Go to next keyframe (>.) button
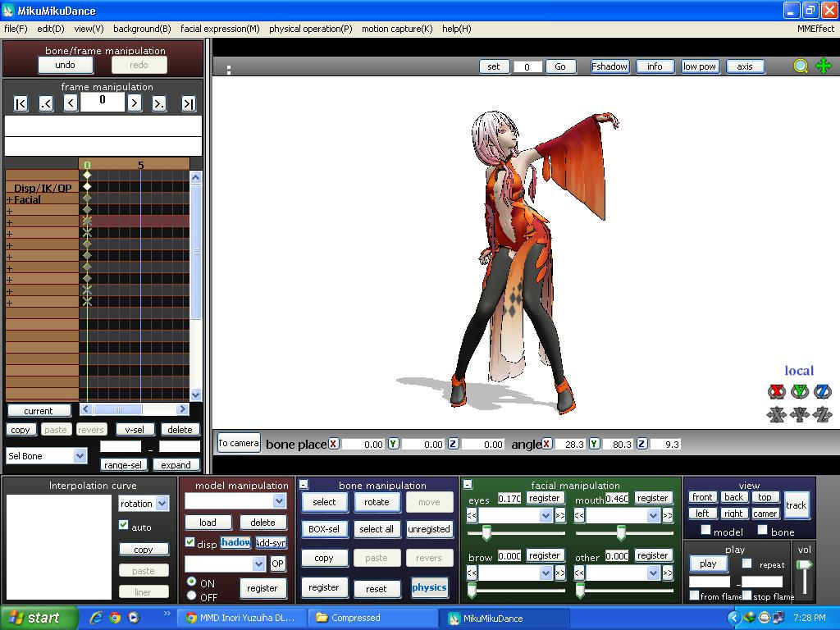840x630 pixels. pos(159,103)
